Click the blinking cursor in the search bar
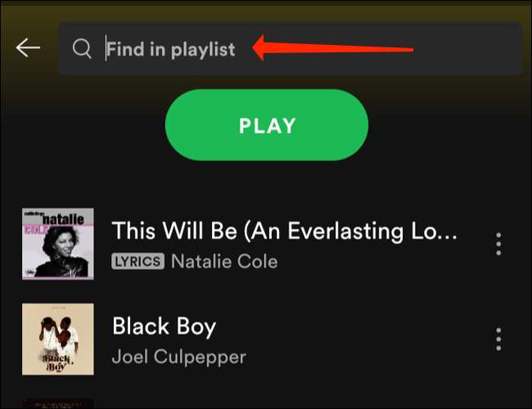The height and width of the screenshot is (409, 532). 106,48
